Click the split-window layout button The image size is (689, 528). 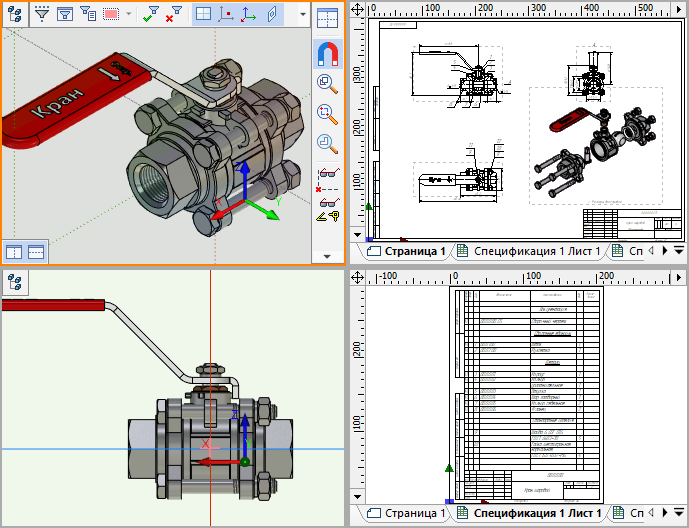point(36,252)
